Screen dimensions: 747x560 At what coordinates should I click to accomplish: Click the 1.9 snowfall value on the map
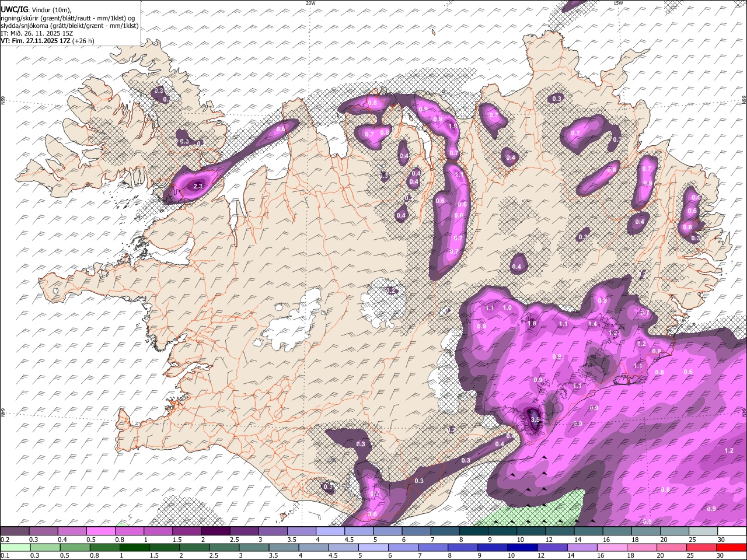point(453,126)
